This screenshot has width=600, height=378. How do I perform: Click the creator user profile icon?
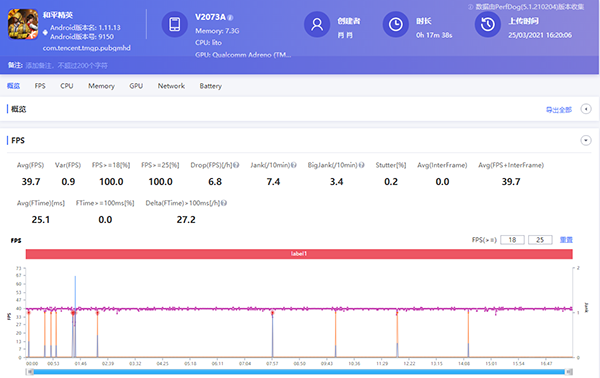click(x=317, y=24)
